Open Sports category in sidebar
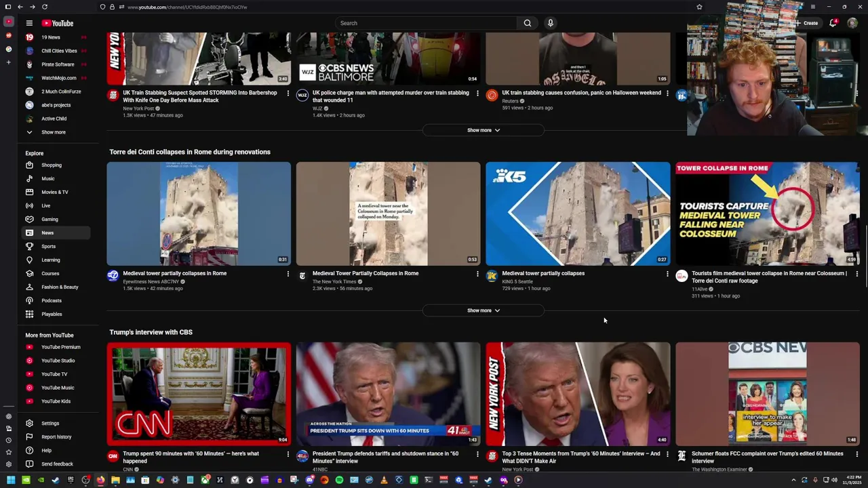The width and height of the screenshot is (868, 488). [x=56, y=246]
